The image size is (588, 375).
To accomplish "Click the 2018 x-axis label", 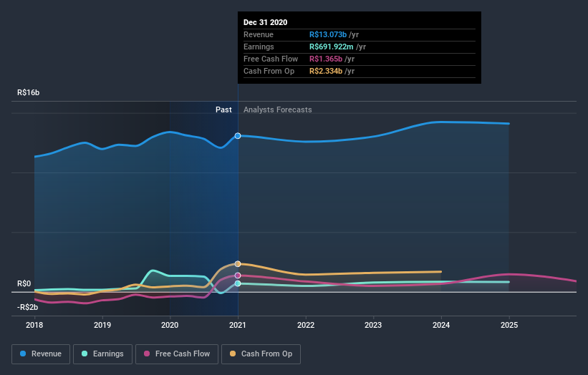I will [x=34, y=325].
